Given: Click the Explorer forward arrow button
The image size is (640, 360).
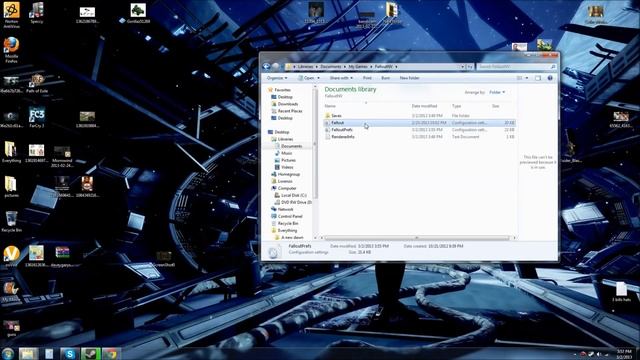Looking at the screenshot, I should coord(276,67).
